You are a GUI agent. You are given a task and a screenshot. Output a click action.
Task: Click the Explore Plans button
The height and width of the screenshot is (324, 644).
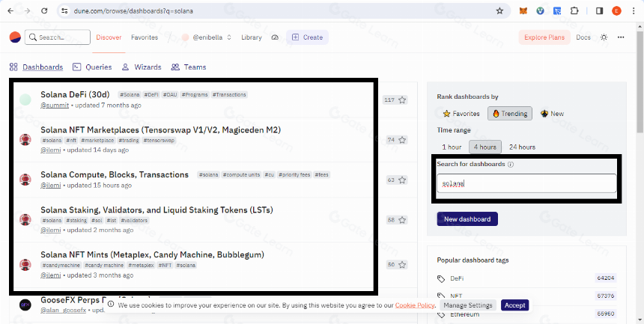(544, 37)
